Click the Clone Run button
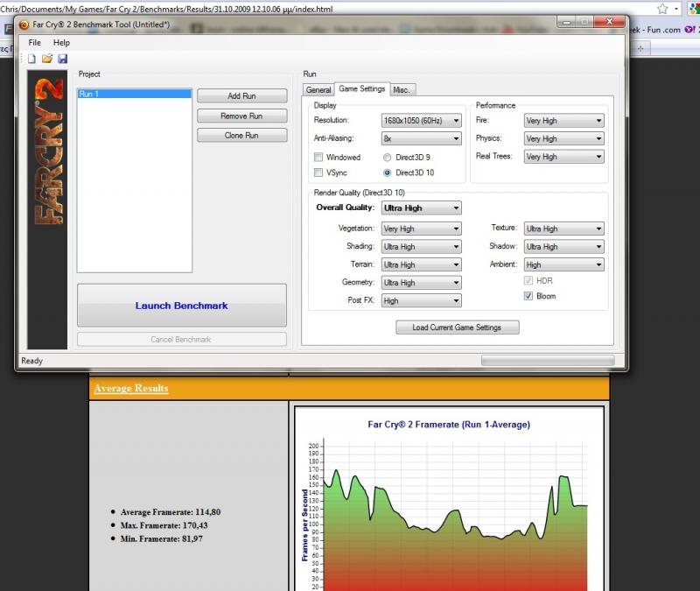The image size is (700, 591). pos(242,136)
